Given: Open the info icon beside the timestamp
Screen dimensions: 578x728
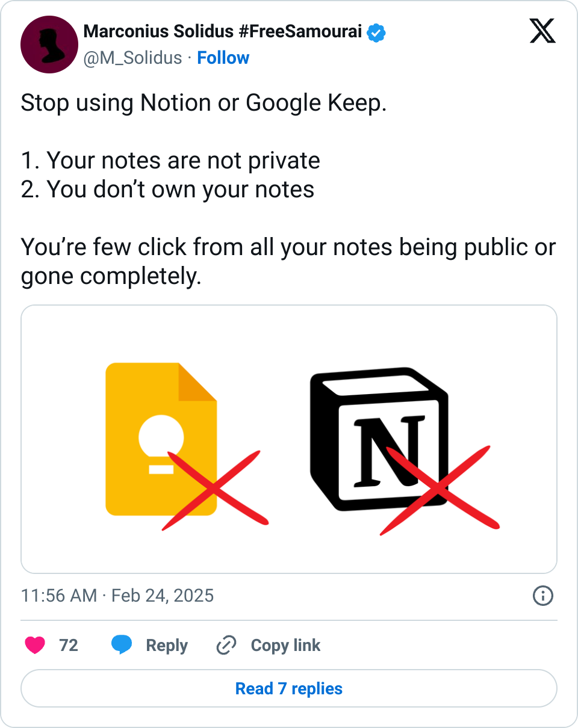Looking at the screenshot, I should coord(543,596).
